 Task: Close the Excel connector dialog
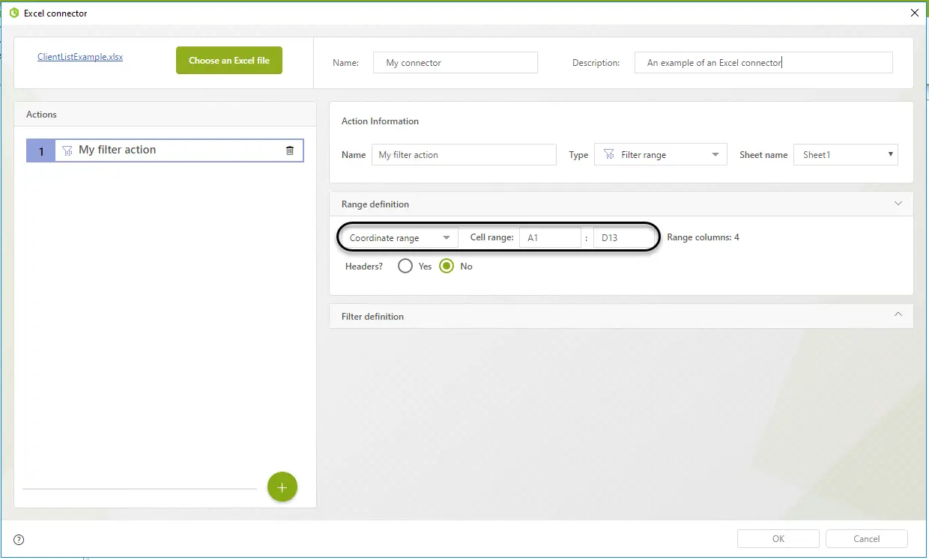click(914, 13)
